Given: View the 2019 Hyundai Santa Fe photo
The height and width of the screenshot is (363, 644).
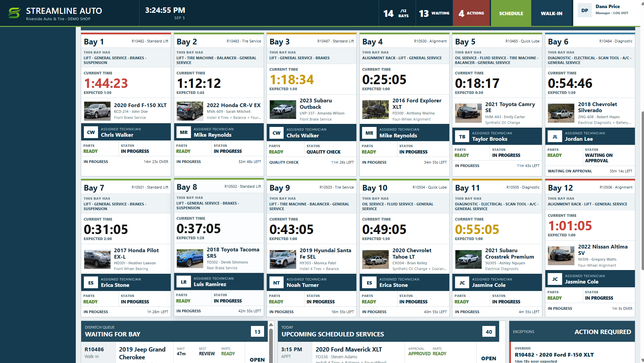Looking at the screenshot, I should (283, 259).
